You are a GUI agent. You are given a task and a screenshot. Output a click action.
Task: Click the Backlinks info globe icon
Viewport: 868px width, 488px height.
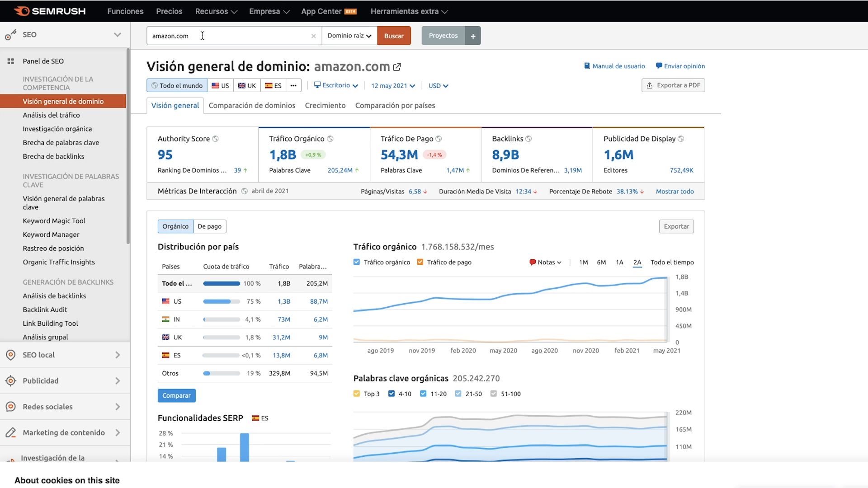click(x=528, y=139)
